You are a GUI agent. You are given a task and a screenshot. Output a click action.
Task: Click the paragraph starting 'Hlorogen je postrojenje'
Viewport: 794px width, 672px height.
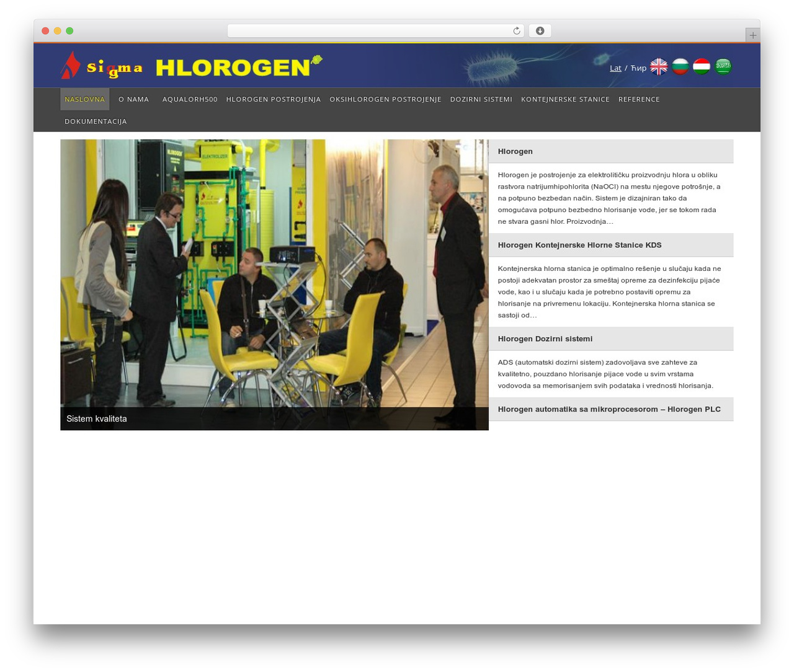609,198
